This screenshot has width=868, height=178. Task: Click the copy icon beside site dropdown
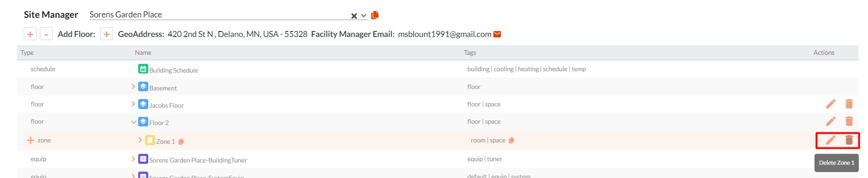375,15
